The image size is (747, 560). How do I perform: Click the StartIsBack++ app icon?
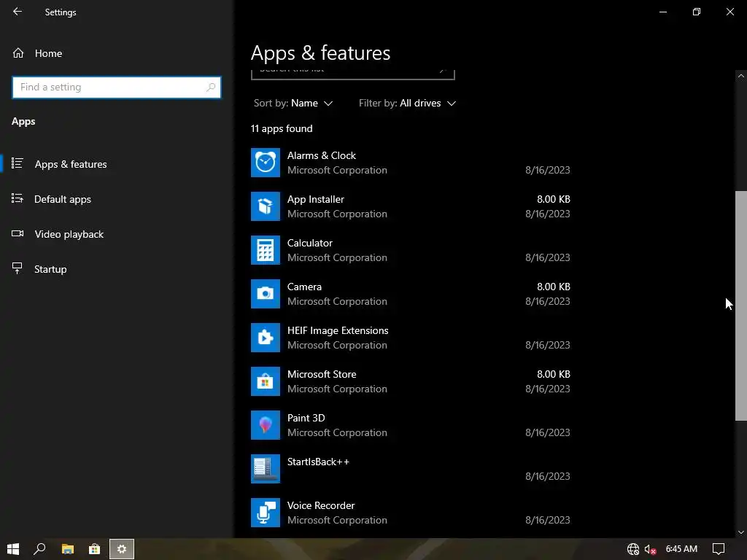click(266, 469)
